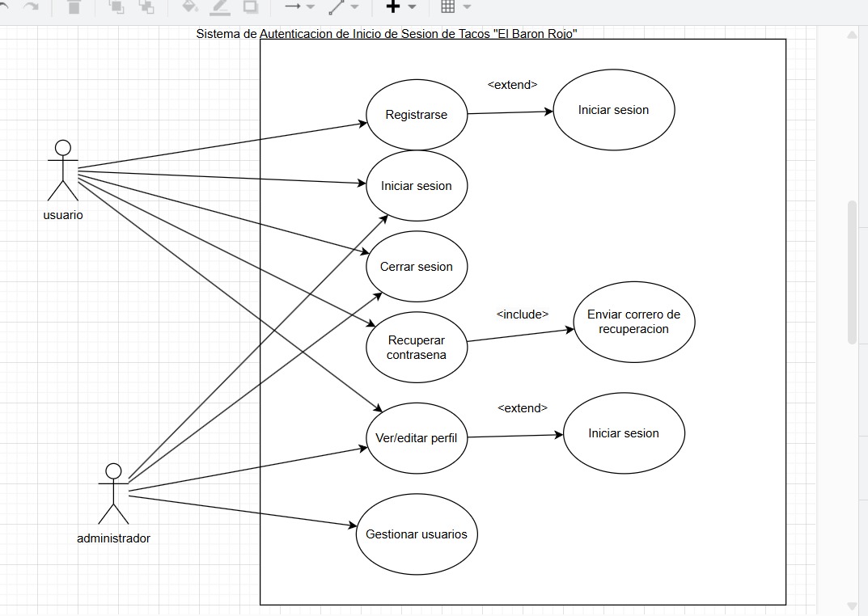Select the usuario actor figure
The height and width of the screenshot is (616, 868).
(62, 170)
